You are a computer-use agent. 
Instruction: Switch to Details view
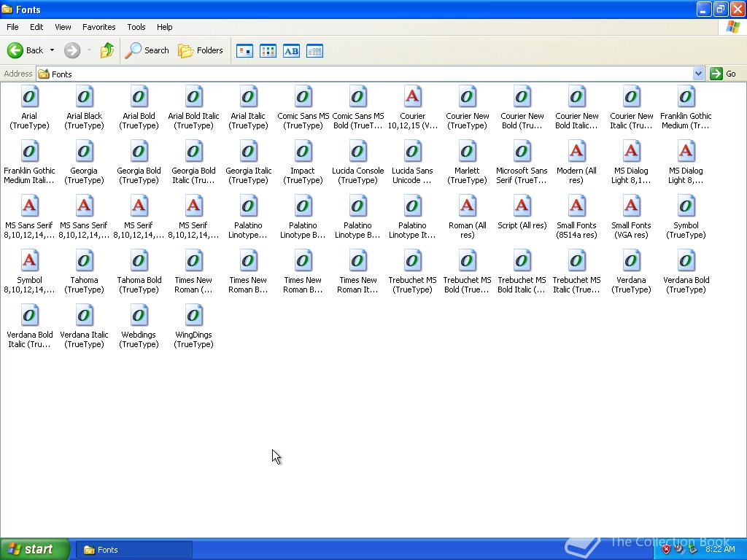pyautogui.click(x=314, y=50)
